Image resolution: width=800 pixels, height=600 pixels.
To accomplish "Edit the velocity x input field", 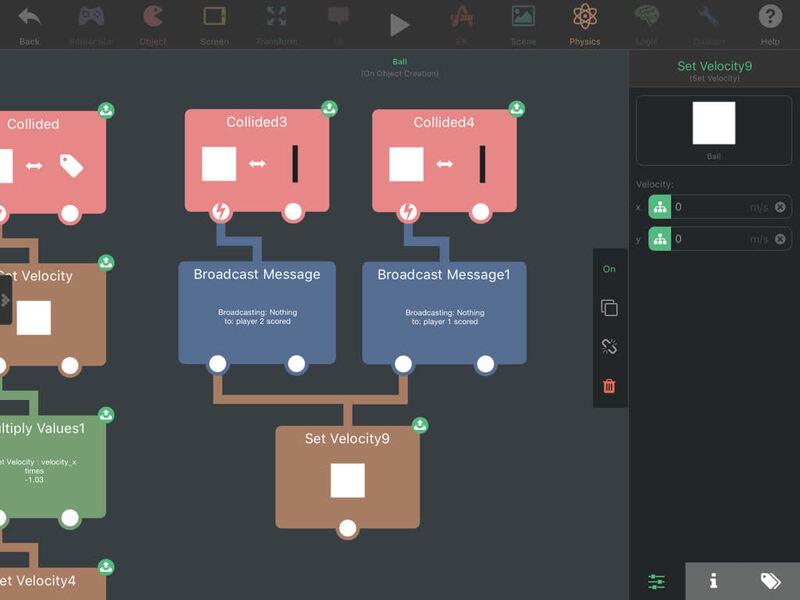I will 720,207.
